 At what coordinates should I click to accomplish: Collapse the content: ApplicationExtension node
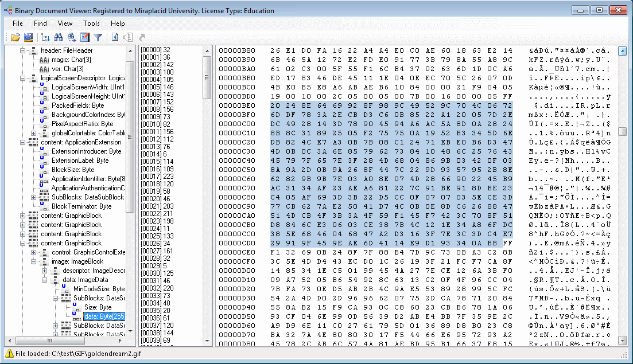click(x=22, y=142)
